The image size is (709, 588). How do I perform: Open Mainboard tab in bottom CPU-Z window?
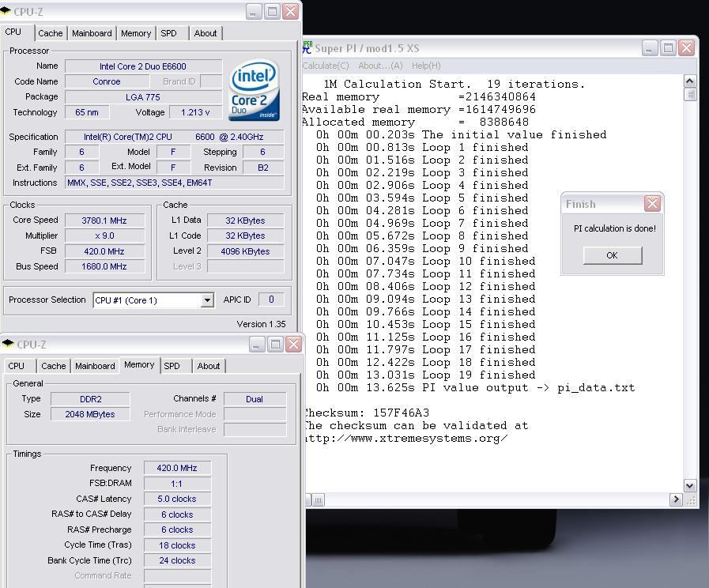(95, 366)
